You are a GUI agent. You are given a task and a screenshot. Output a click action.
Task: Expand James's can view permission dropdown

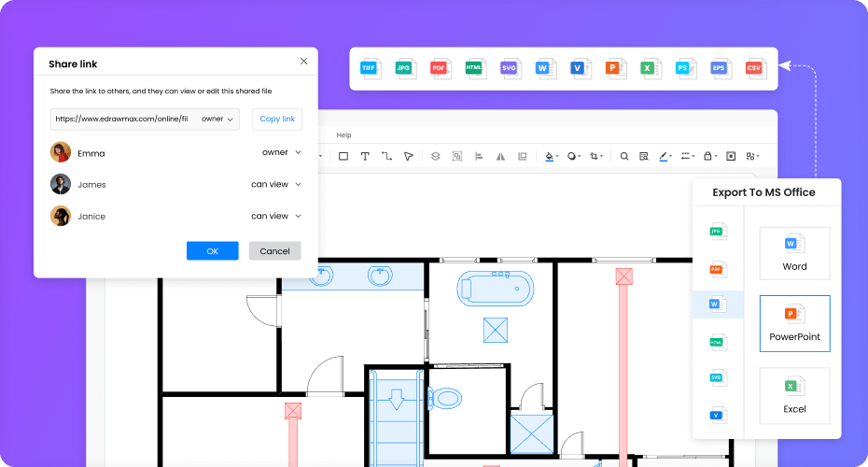[x=275, y=185]
